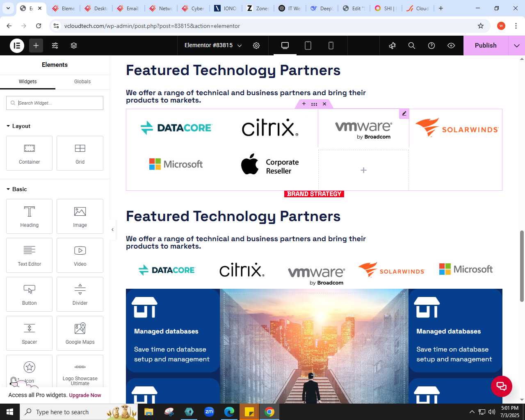Screen dimensions: 525x420
Task: Click the Publish button
Action: (x=486, y=46)
